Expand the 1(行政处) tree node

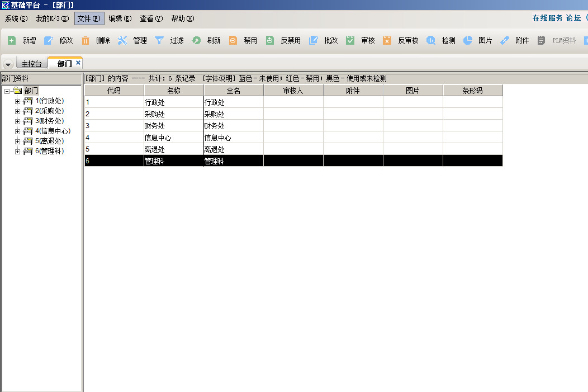coord(17,101)
